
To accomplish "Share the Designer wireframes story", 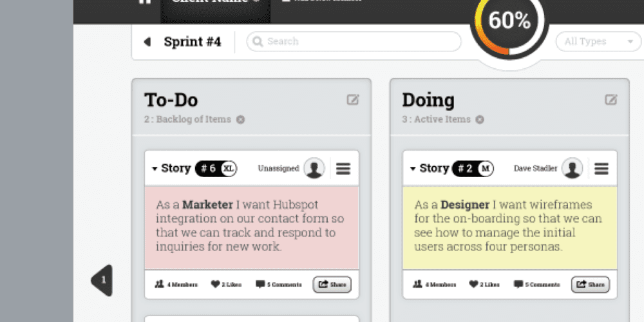I will [590, 284].
